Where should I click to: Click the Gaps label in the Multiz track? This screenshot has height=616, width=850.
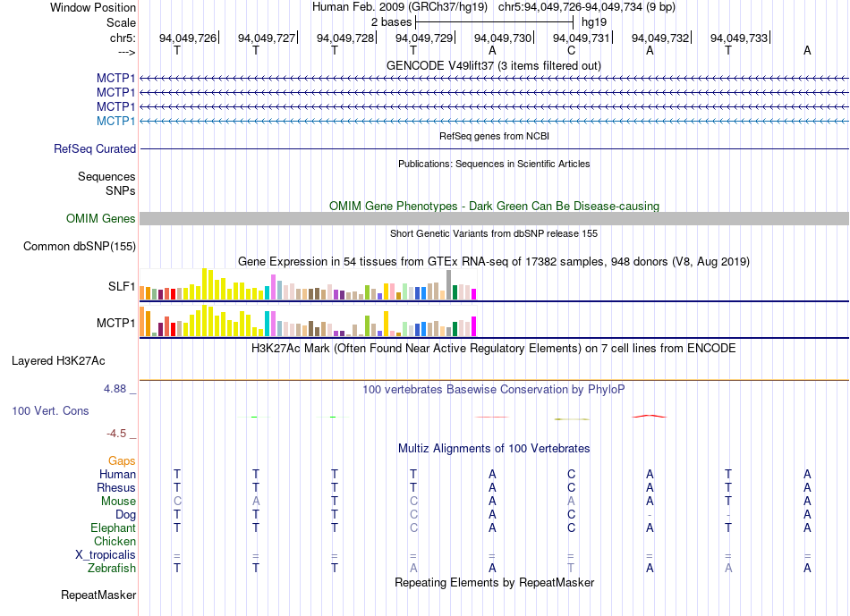point(122,461)
